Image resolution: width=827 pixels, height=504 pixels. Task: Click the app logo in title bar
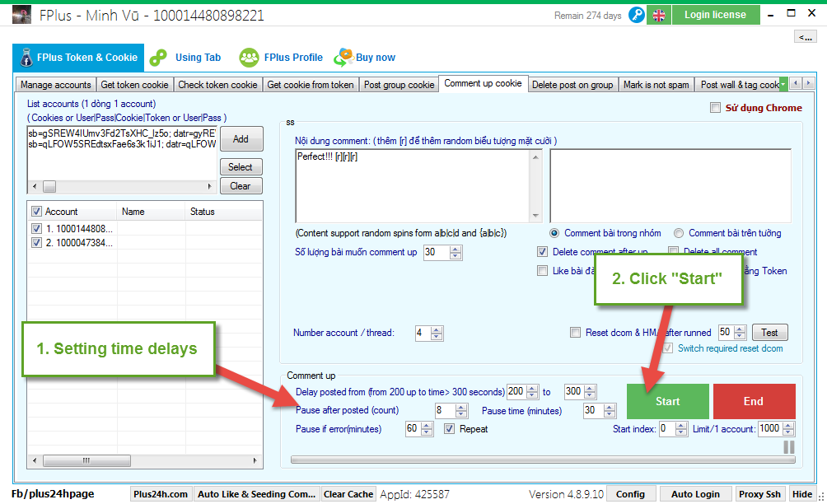click(22, 15)
